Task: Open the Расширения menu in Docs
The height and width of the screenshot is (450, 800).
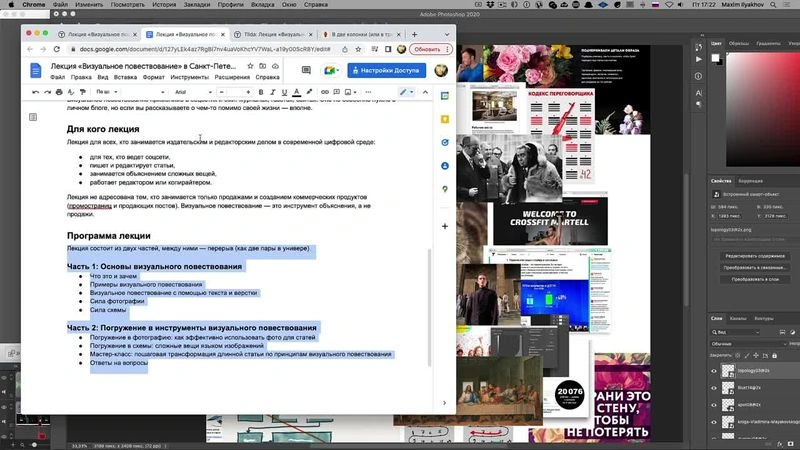Action: pyautogui.click(x=232, y=78)
